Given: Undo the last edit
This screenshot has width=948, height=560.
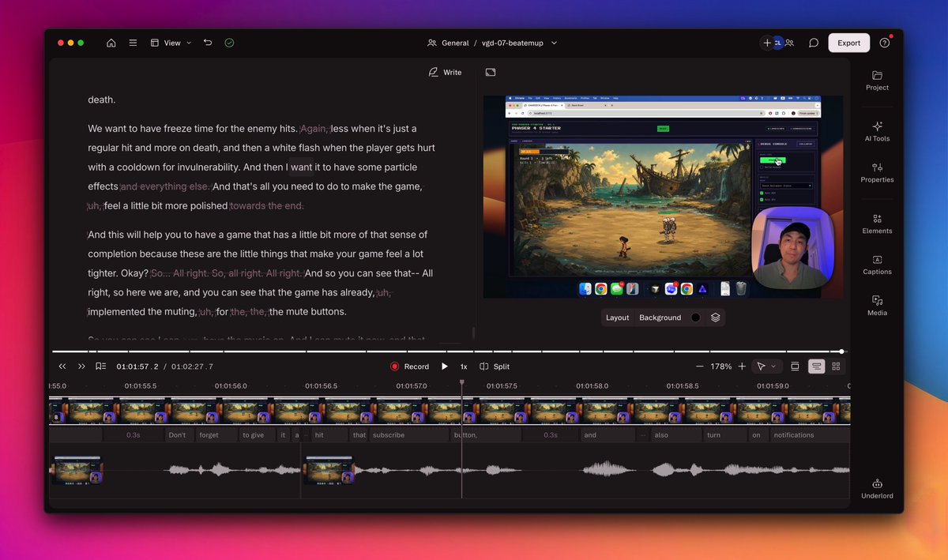Looking at the screenshot, I should [x=208, y=43].
